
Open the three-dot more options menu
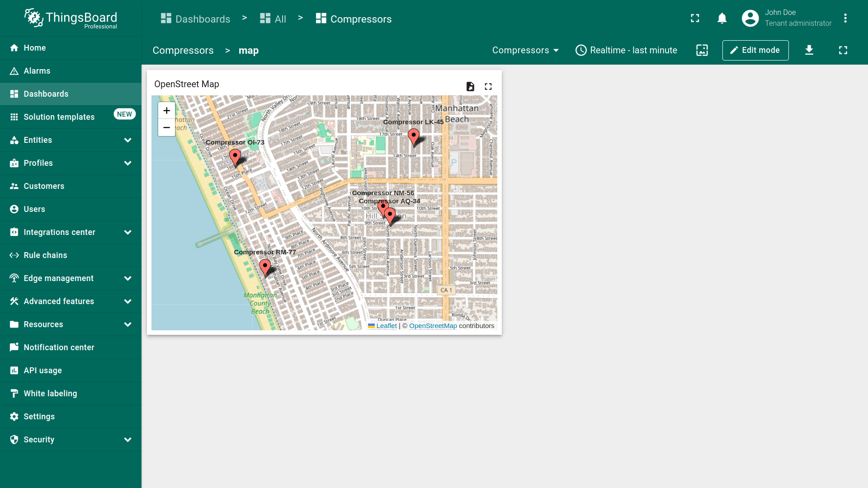point(845,19)
